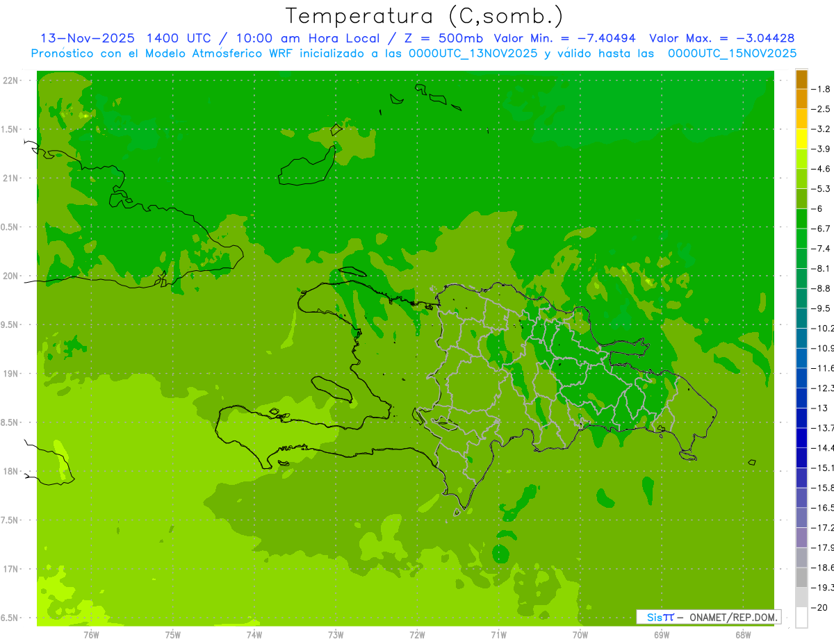
Task: Click the '-1.8' colorbar value
Action: (821, 89)
